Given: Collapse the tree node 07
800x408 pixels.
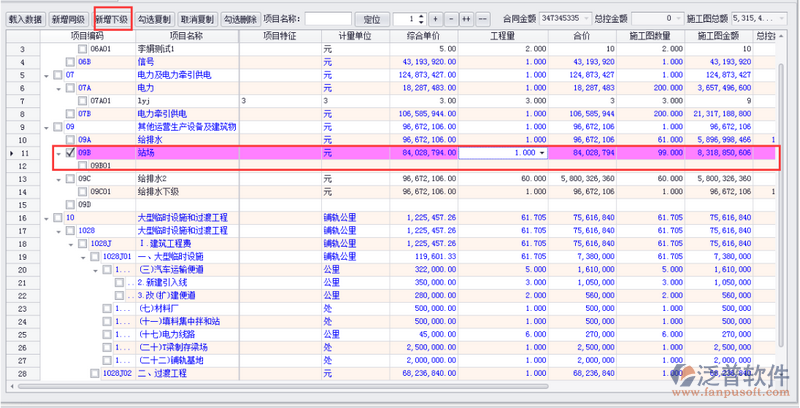Looking at the screenshot, I should tap(46, 75).
